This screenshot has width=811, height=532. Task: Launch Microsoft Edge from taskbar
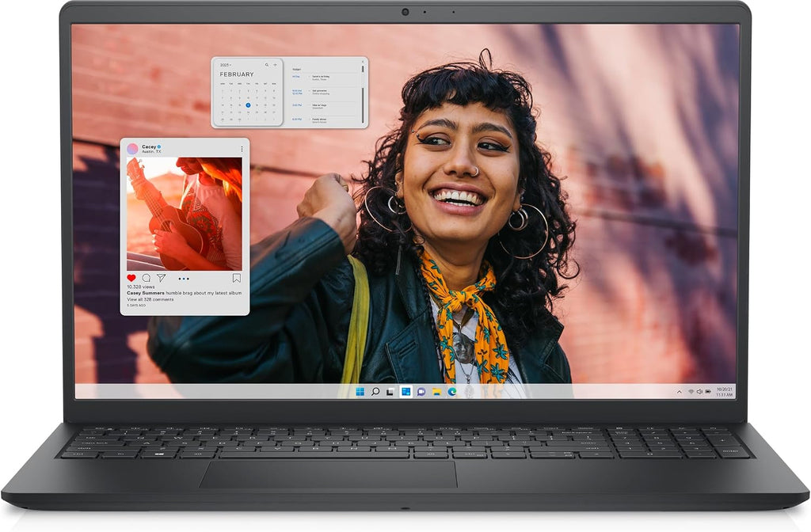click(x=452, y=392)
